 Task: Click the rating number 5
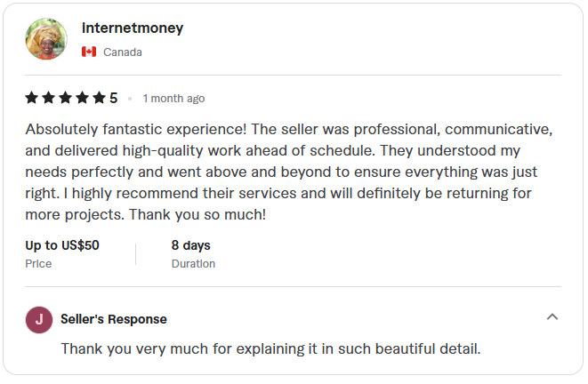point(113,98)
